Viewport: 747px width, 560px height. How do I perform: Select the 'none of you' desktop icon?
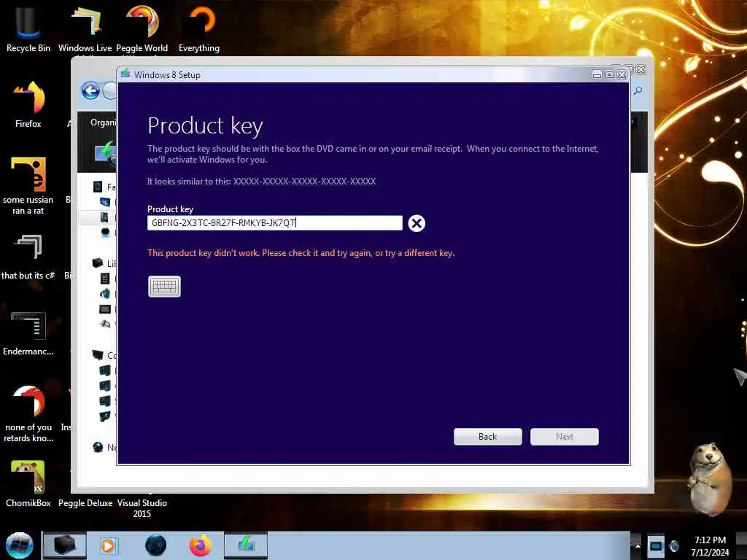(x=28, y=414)
